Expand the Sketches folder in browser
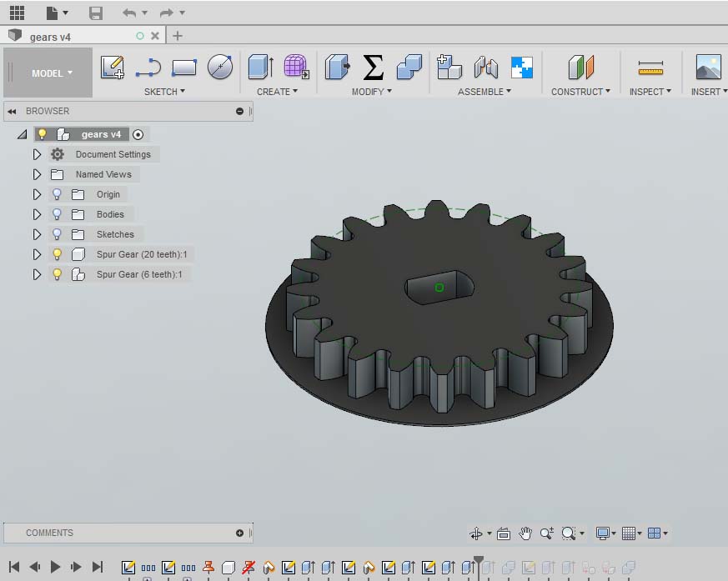This screenshot has width=728, height=581. pyautogui.click(x=37, y=234)
